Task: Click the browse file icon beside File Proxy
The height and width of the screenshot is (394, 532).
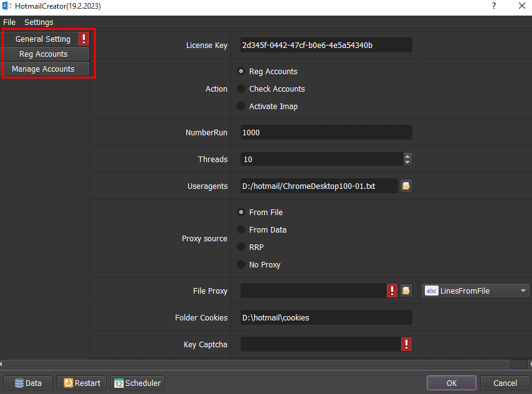Action: 406,291
